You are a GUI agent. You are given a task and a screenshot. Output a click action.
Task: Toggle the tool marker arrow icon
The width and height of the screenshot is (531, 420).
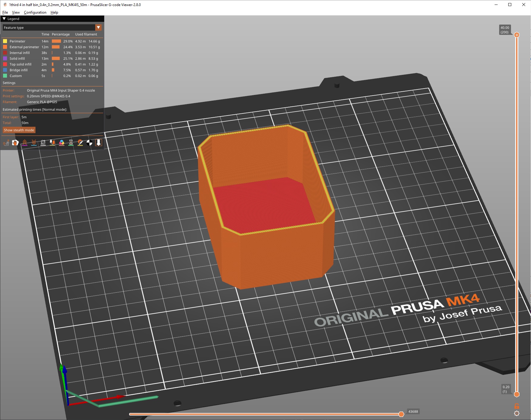point(99,143)
